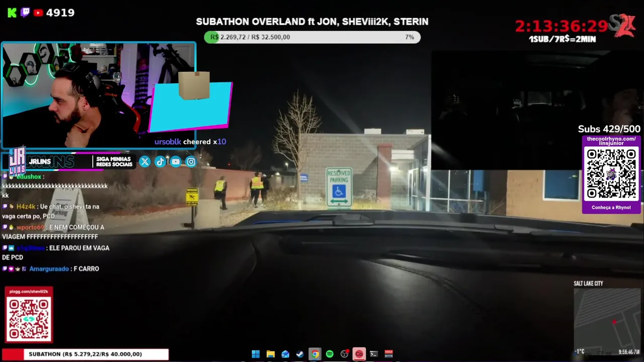Image resolution: width=644 pixels, height=362 pixels.
Task: Click the ELE PAROU EM VAGA message
Action: (55, 252)
